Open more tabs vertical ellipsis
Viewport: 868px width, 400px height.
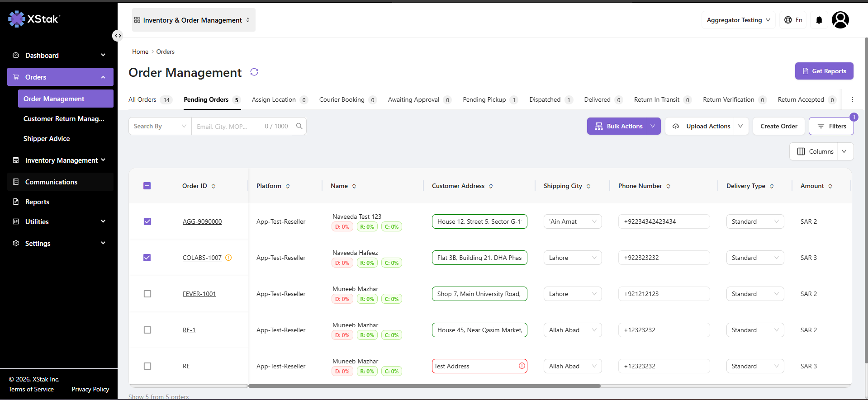(853, 99)
